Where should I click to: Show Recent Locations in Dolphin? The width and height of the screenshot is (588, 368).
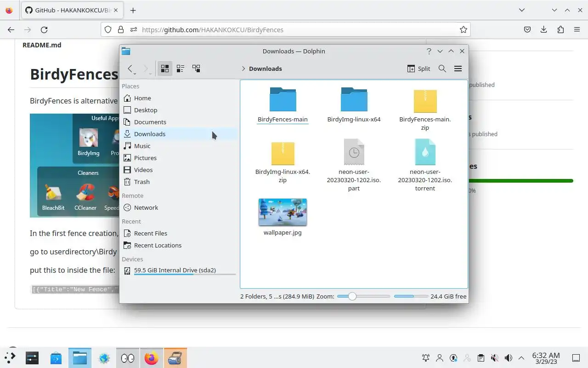click(179, 245)
